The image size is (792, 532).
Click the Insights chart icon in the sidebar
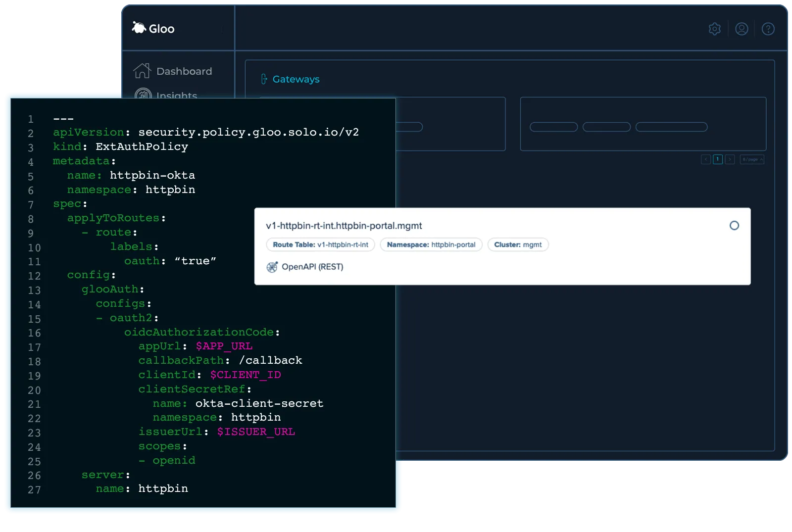point(143,94)
